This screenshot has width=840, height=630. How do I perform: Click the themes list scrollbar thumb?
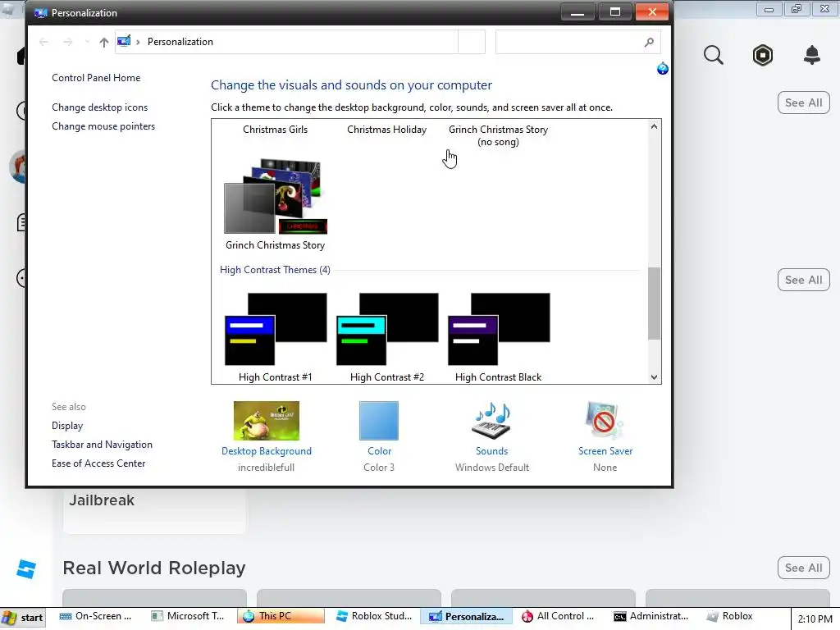[654, 304]
